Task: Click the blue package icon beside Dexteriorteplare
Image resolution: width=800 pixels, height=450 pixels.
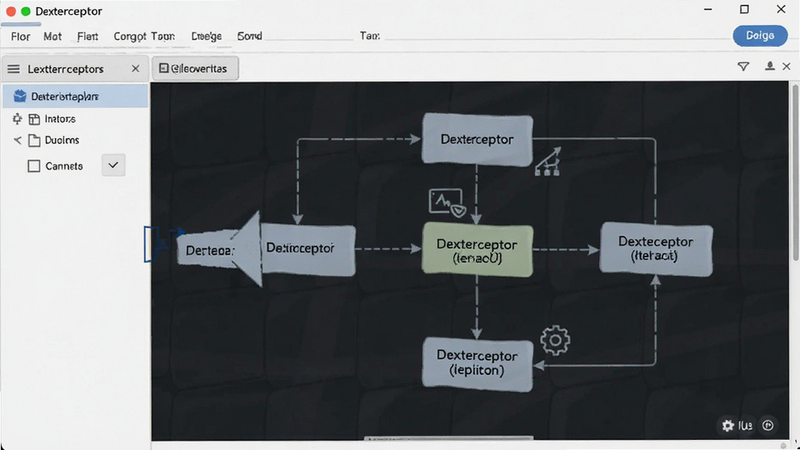Action: click(20, 96)
